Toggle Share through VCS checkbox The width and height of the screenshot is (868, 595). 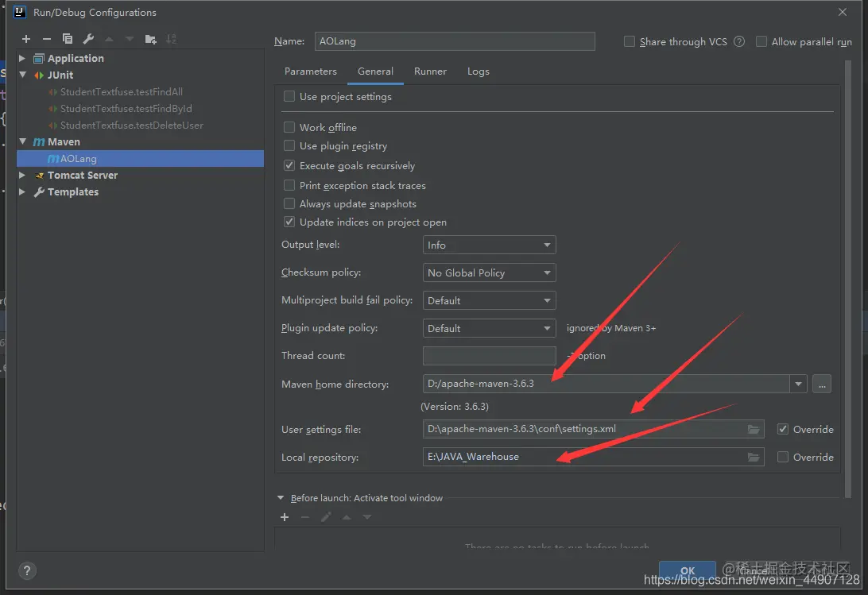click(x=630, y=41)
